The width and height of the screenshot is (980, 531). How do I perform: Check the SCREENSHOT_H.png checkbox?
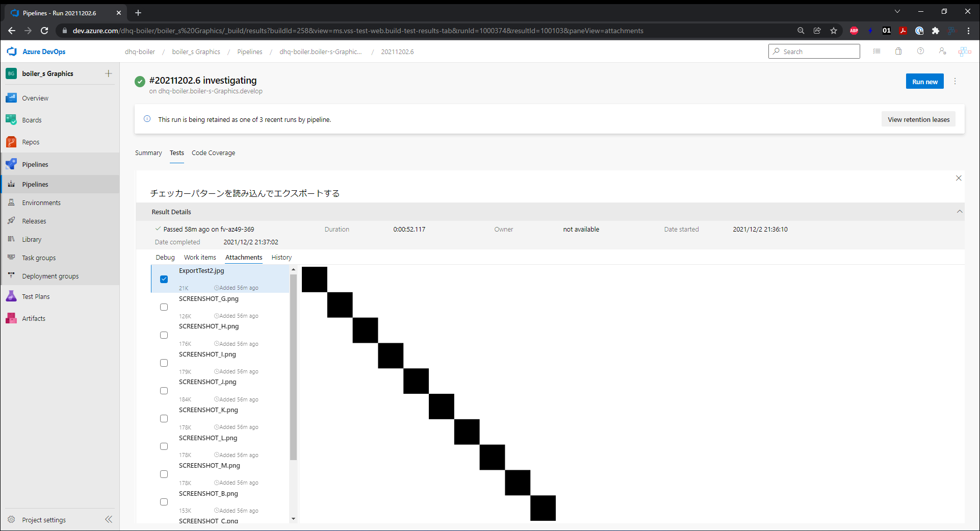point(164,335)
